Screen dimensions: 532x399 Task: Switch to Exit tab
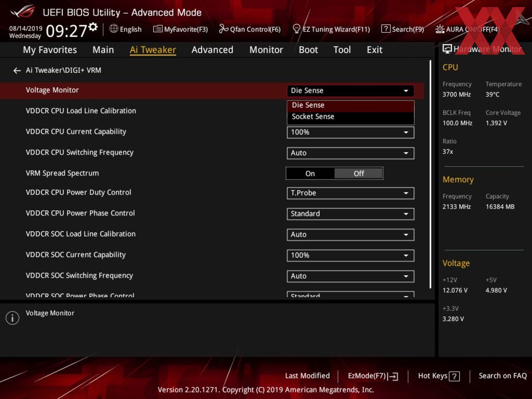(x=374, y=50)
